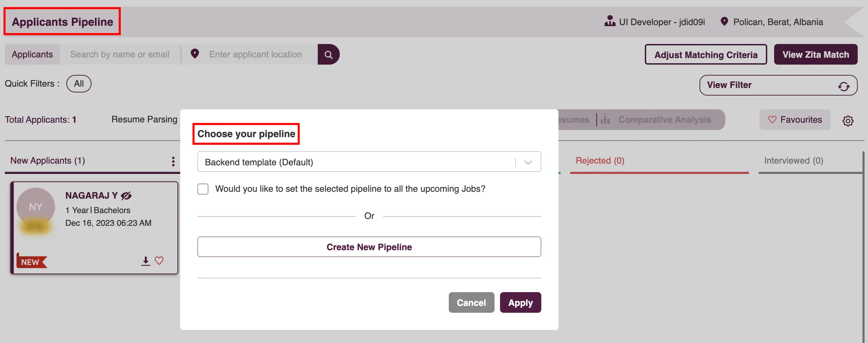Check the set pipeline for upcoming Jobs box
The height and width of the screenshot is (343, 868).
click(x=203, y=189)
